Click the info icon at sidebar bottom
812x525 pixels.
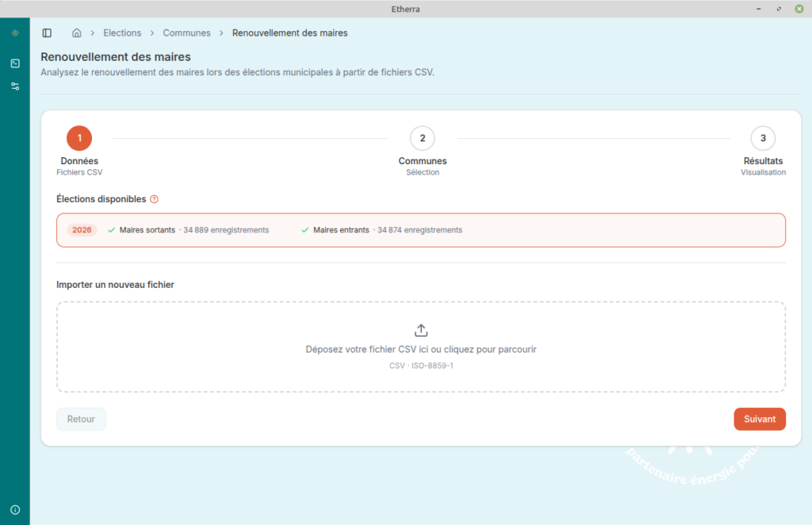(15, 509)
